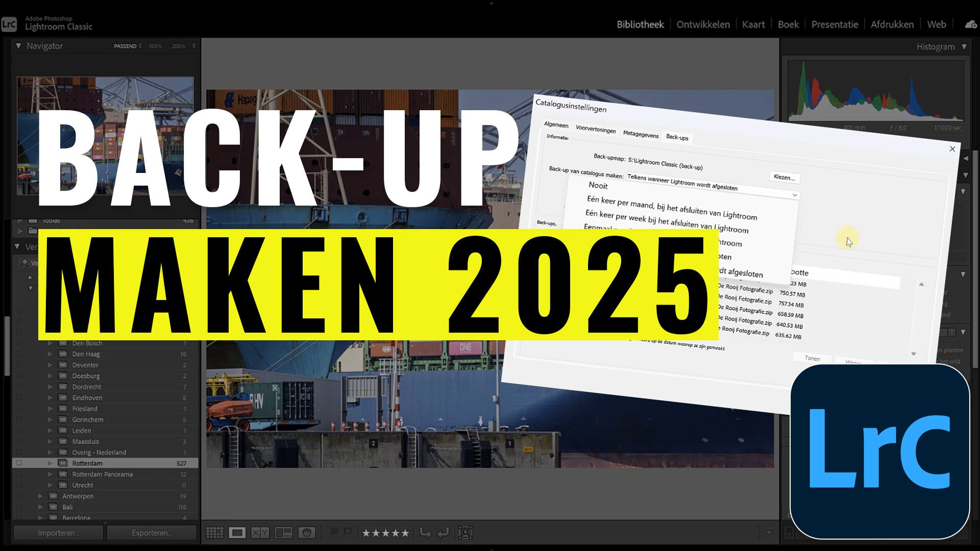Image resolution: width=980 pixels, height=551 pixels.
Task: Click the Kiezen button for backup folder
Action: (785, 178)
